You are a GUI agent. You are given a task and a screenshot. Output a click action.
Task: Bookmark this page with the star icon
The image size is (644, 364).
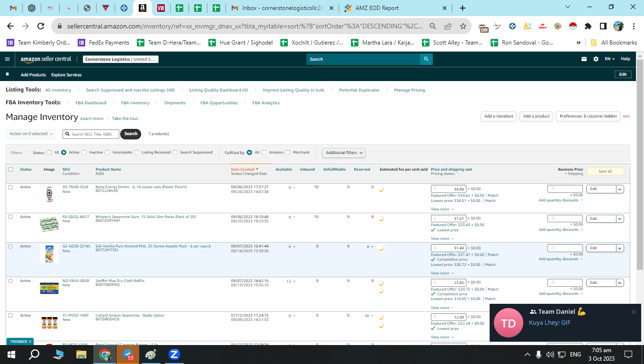click(463, 26)
